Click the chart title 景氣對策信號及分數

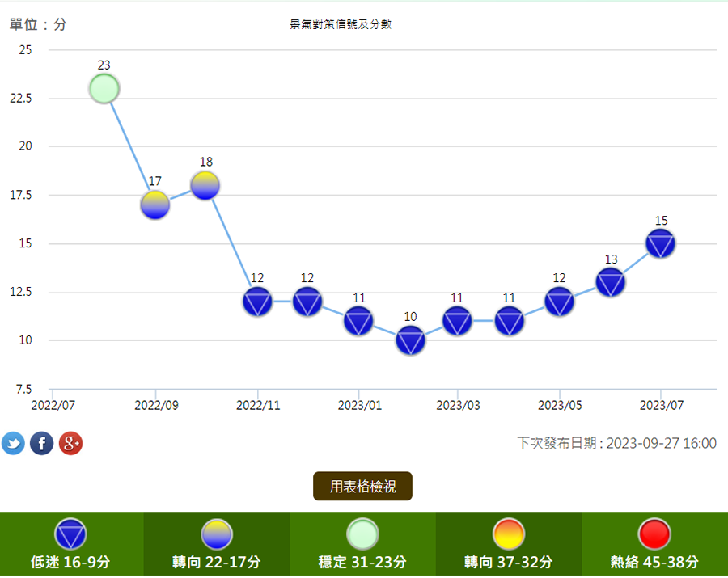(x=341, y=24)
